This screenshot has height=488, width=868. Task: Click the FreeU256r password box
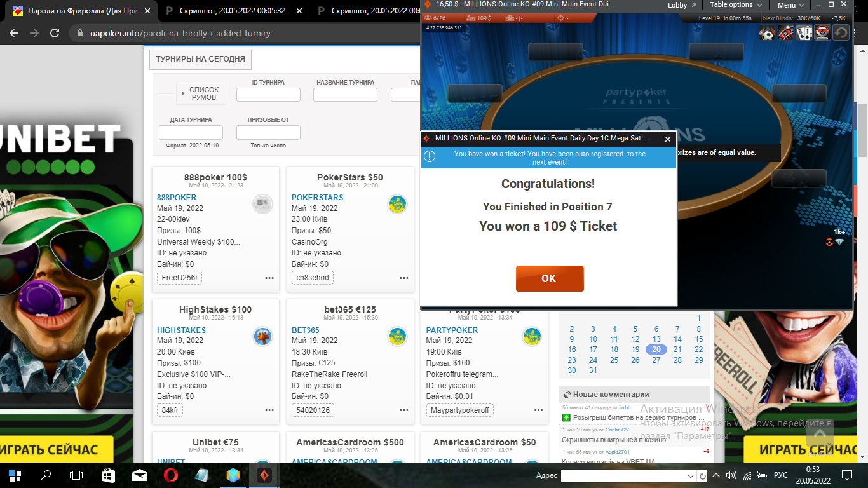[179, 278]
